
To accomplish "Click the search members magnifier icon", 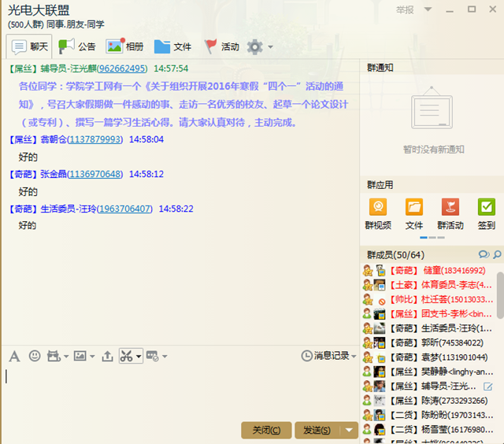I will pos(497,255).
